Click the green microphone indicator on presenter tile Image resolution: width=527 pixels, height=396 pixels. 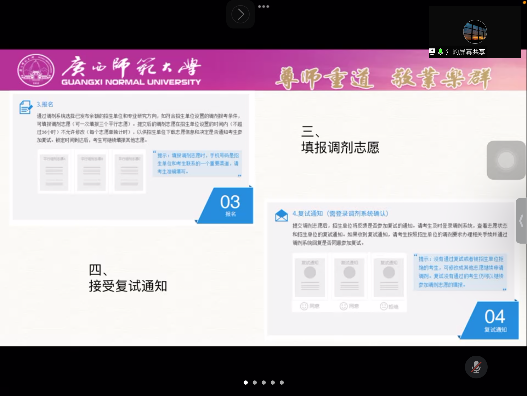[440, 52]
